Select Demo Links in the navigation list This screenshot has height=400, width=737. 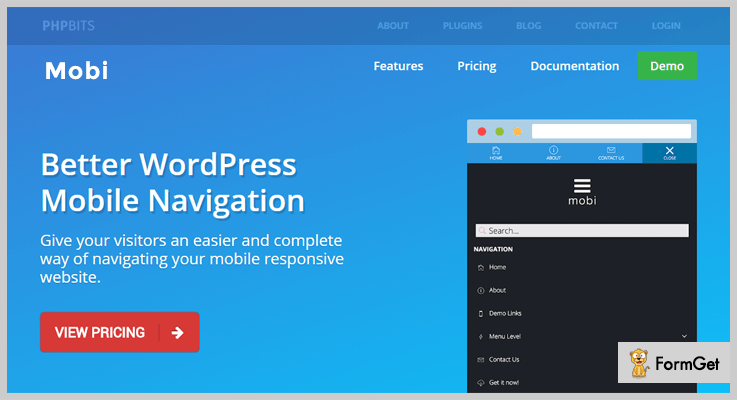pos(505,313)
